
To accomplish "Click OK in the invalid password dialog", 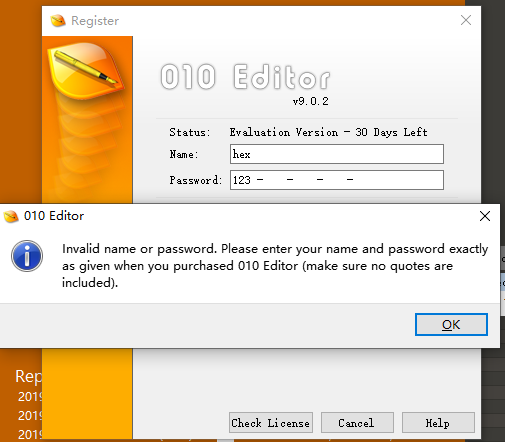I will click(451, 324).
